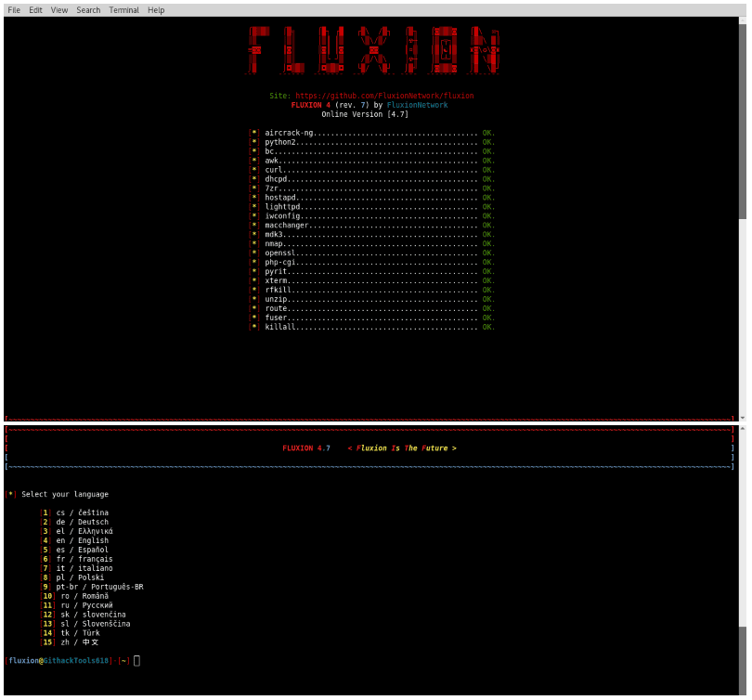Click the awk dependency line
This screenshot has width=752, height=700.
tap(371, 161)
